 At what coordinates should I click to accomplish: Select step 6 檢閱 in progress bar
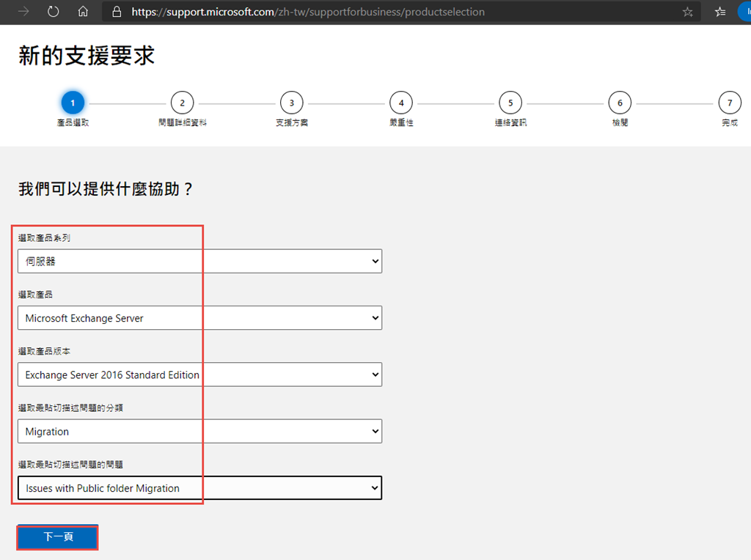[x=620, y=103]
